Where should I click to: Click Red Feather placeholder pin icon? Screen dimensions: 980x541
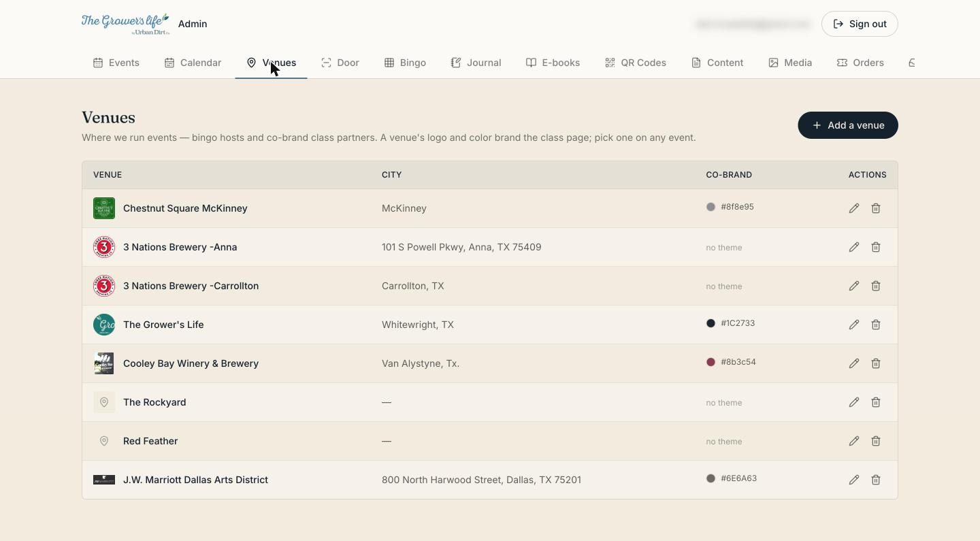tap(104, 441)
